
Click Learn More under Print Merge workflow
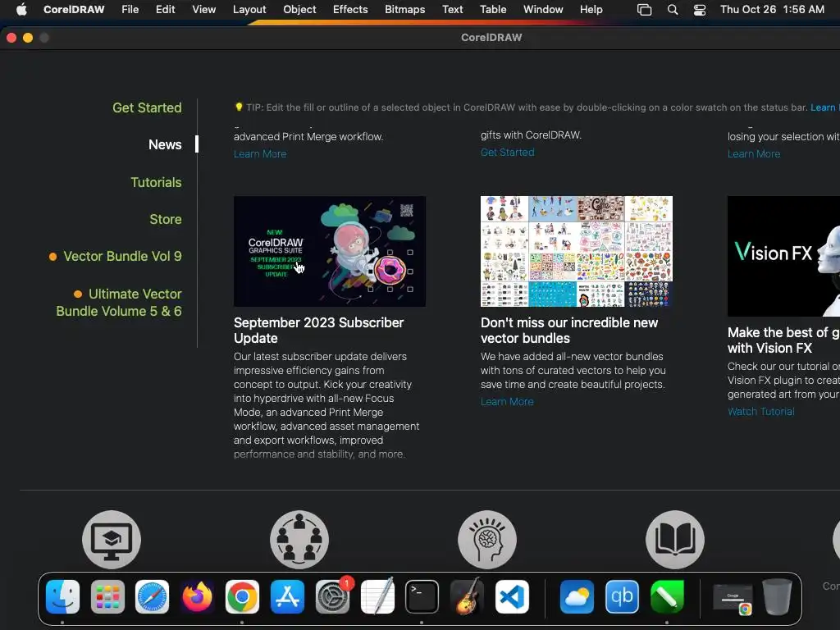click(260, 153)
